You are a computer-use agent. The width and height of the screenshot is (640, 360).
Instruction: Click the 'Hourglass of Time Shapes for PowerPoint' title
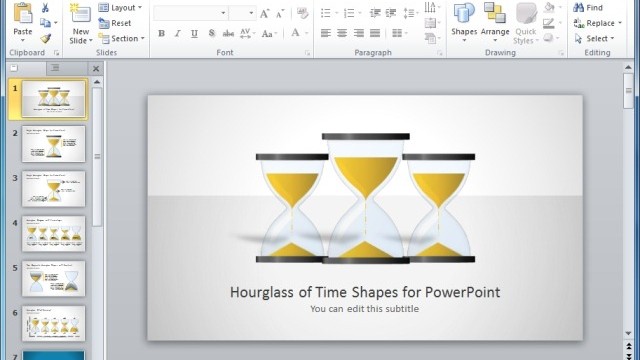coord(365,292)
